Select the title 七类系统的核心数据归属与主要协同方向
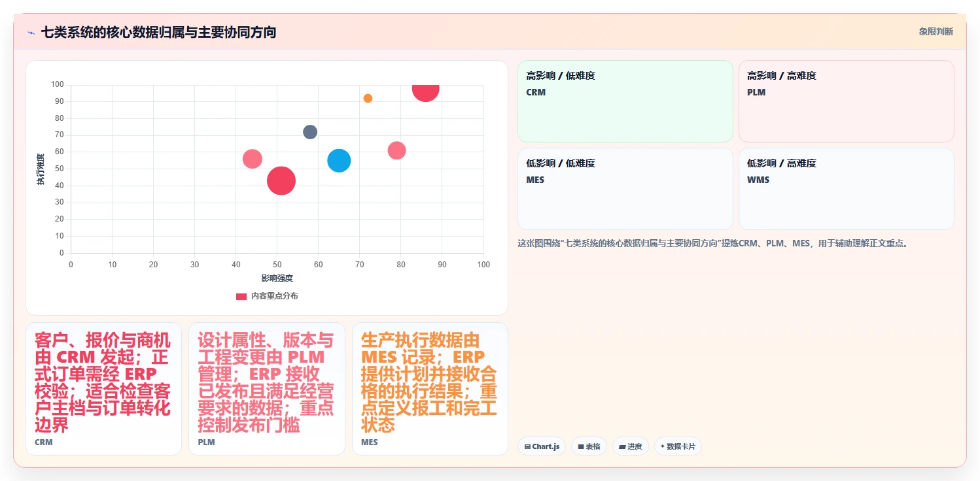The image size is (980, 481). 158,32
